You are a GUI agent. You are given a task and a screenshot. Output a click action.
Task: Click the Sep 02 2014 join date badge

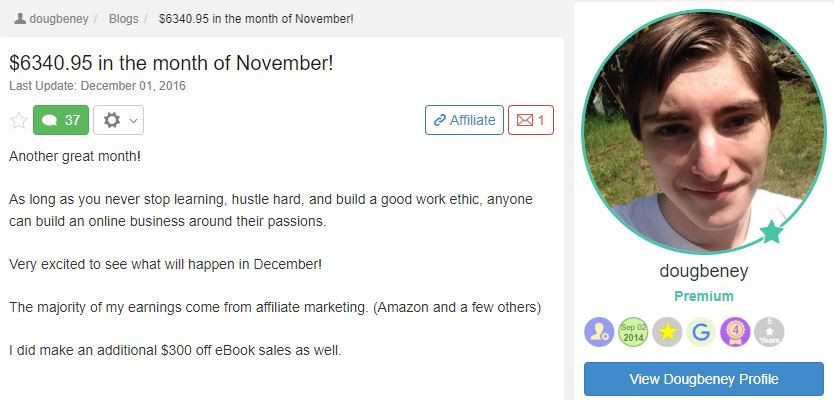(x=633, y=333)
